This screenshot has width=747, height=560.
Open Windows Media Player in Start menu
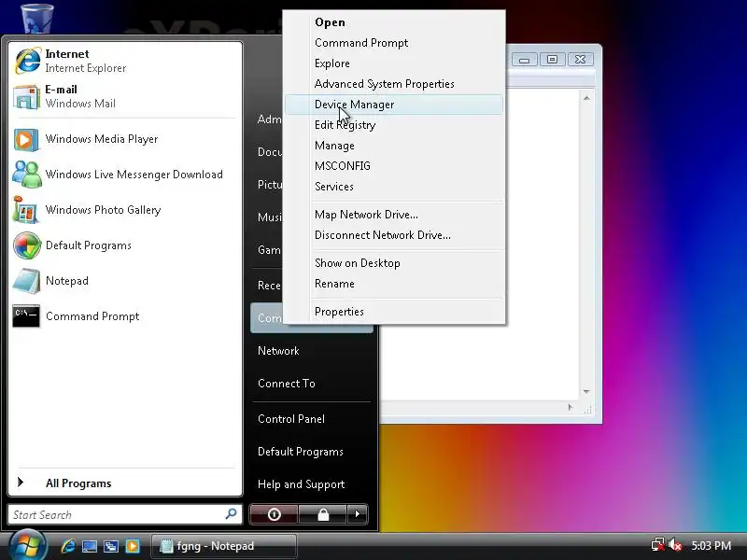click(x=125, y=139)
